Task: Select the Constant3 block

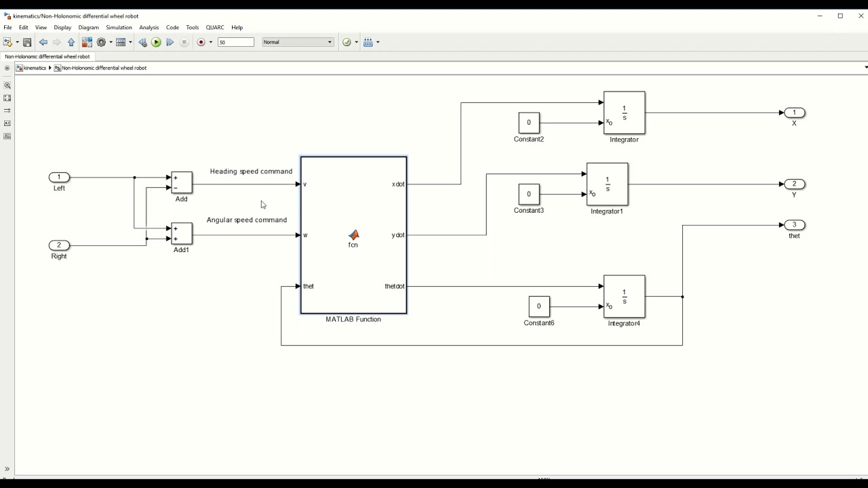Action: [529, 195]
